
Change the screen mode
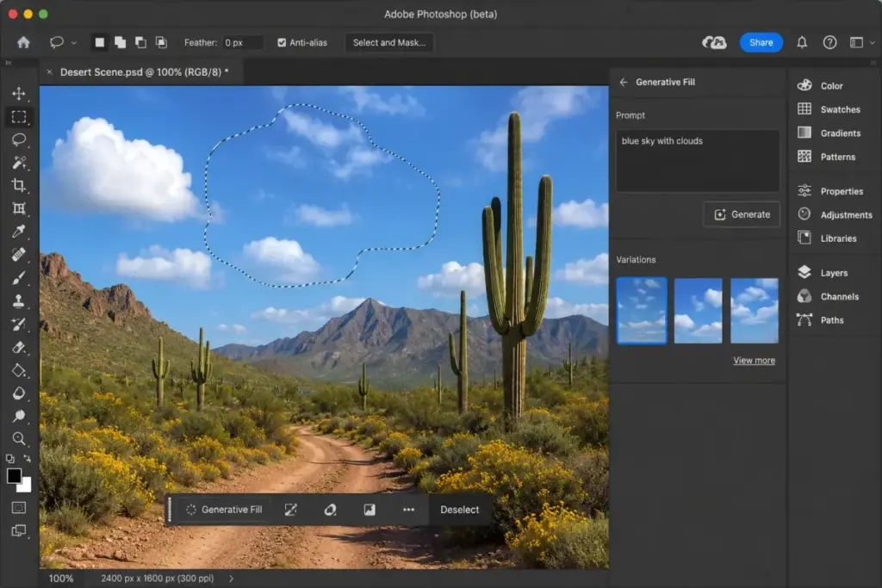(19, 530)
